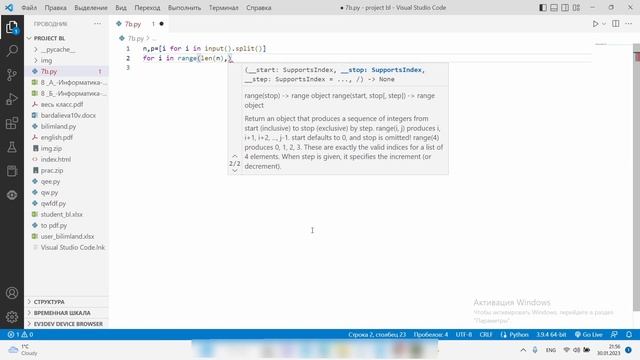Open the Вид menu
This screenshot has height=360, width=640.
coord(121,8)
